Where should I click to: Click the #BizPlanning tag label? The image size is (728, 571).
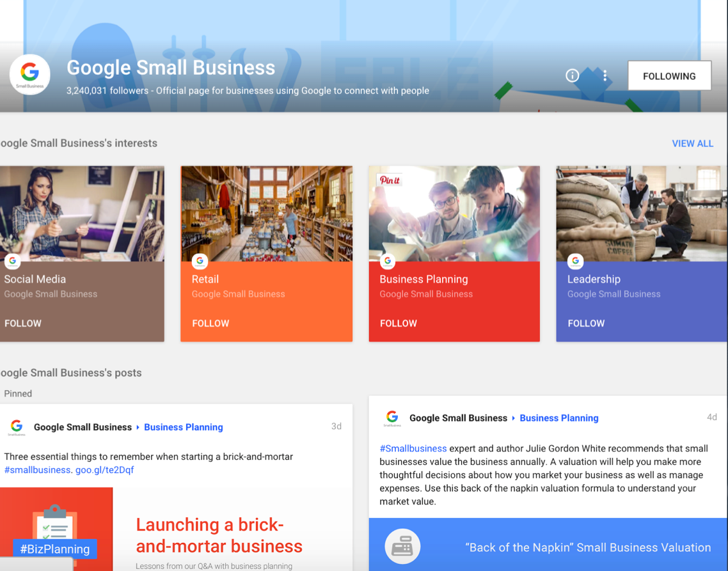tap(55, 549)
